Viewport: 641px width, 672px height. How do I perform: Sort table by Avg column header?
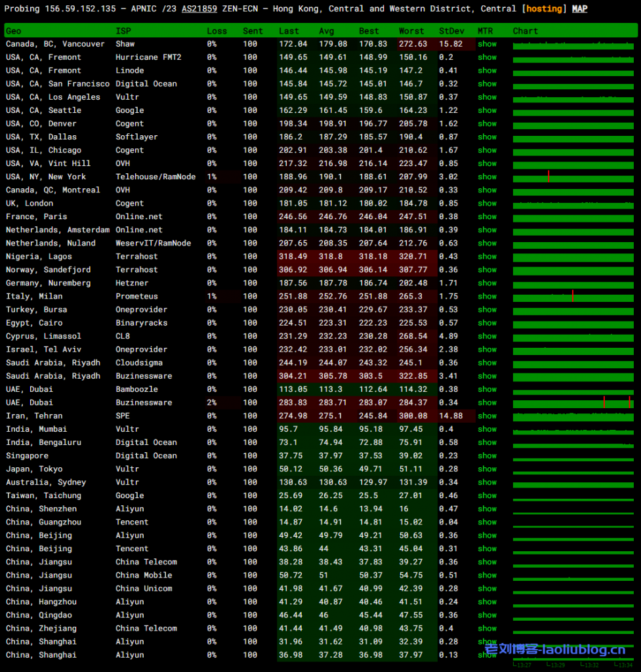[x=326, y=31]
